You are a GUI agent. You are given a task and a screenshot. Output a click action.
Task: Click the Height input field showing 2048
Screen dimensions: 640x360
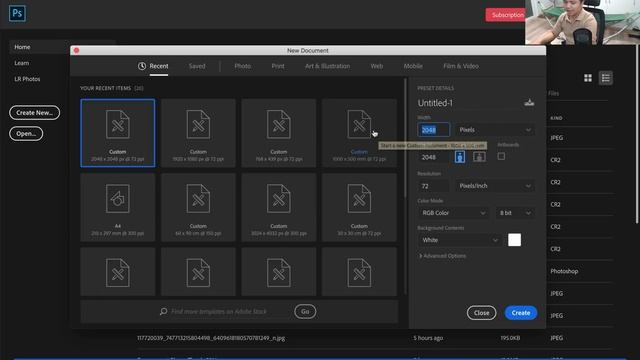pos(433,157)
